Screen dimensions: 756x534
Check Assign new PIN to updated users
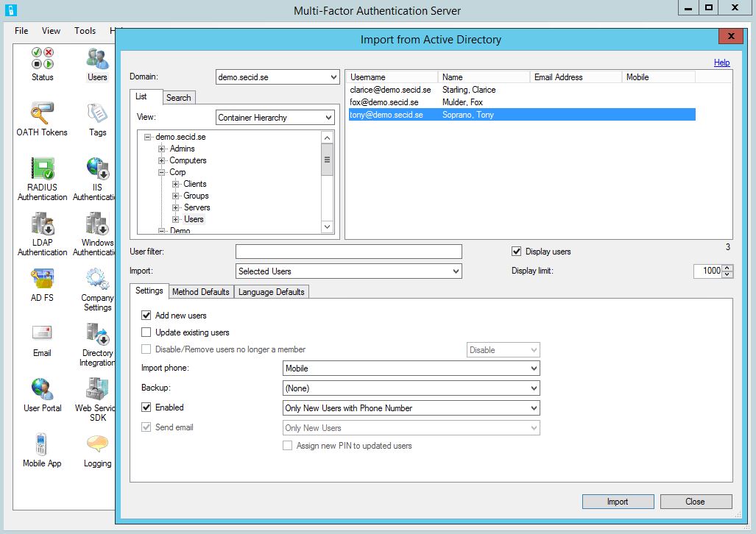(287, 445)
